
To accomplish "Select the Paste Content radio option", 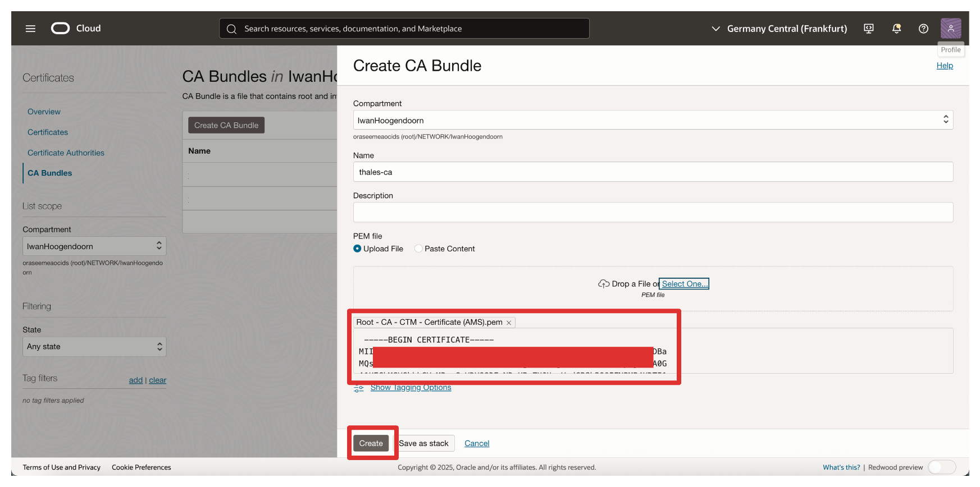I will (x=418, y=249).
